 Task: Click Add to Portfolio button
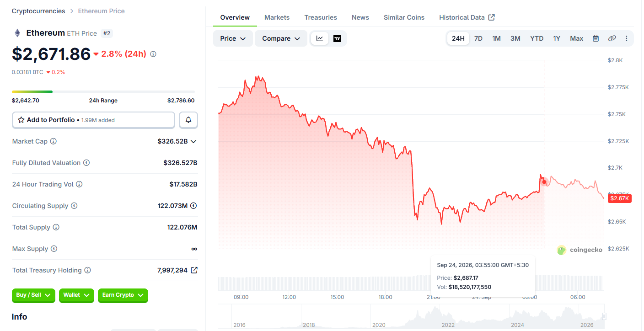point(93,120)
